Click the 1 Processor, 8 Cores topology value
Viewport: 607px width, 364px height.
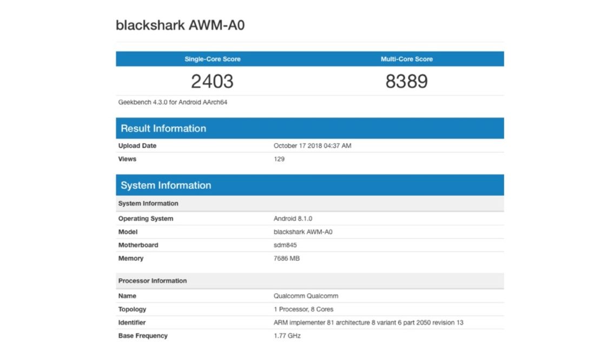303,309
